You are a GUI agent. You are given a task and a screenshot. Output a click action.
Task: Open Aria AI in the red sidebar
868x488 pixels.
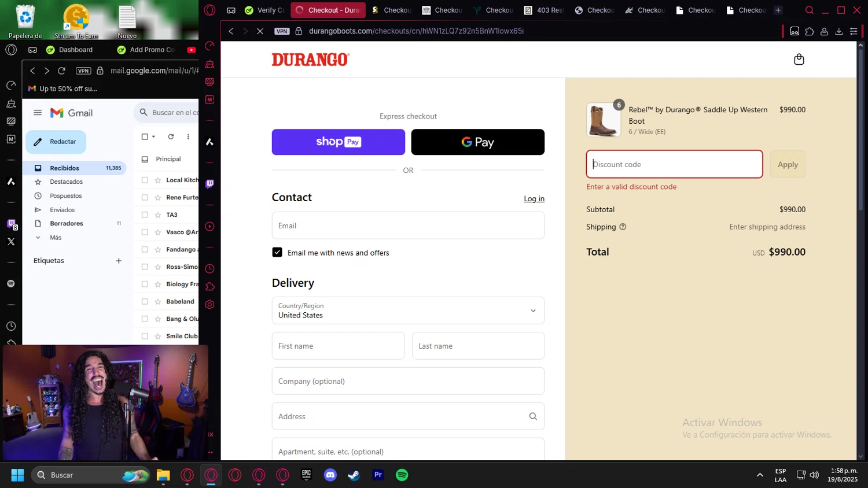tap(209, 142)
